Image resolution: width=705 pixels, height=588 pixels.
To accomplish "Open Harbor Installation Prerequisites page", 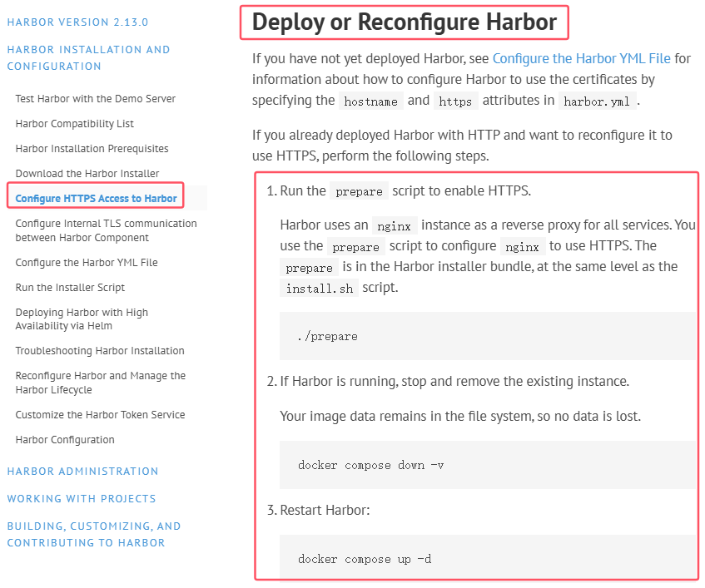I will click(x=92, y=148).
